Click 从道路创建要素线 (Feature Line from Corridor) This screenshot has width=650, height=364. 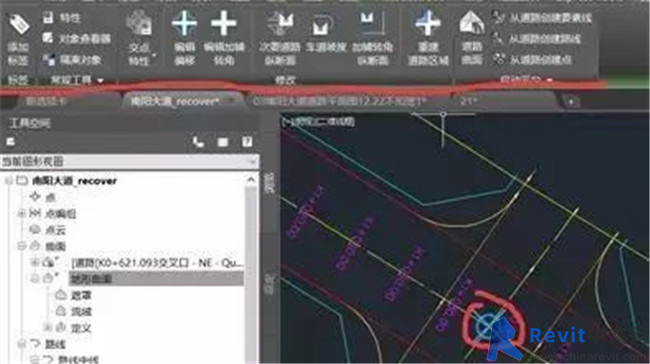point(542,18)
